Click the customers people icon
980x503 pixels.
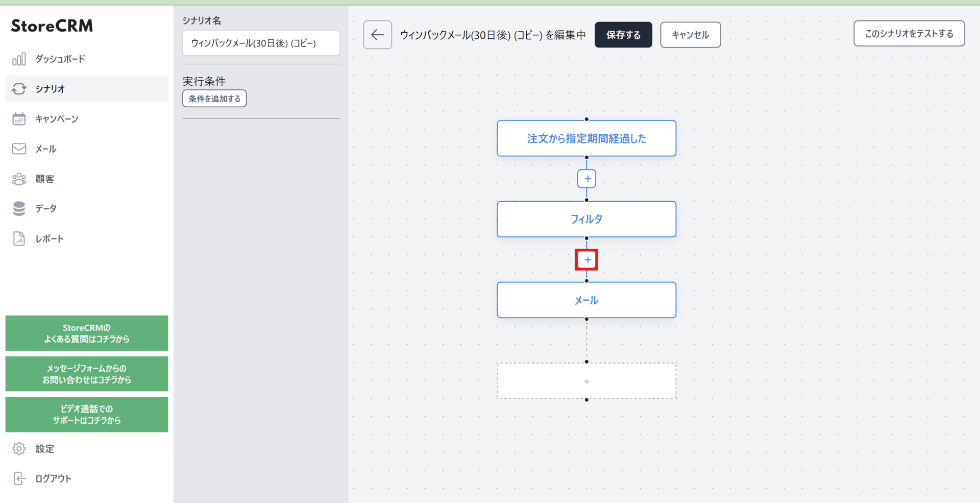point(19,179)
